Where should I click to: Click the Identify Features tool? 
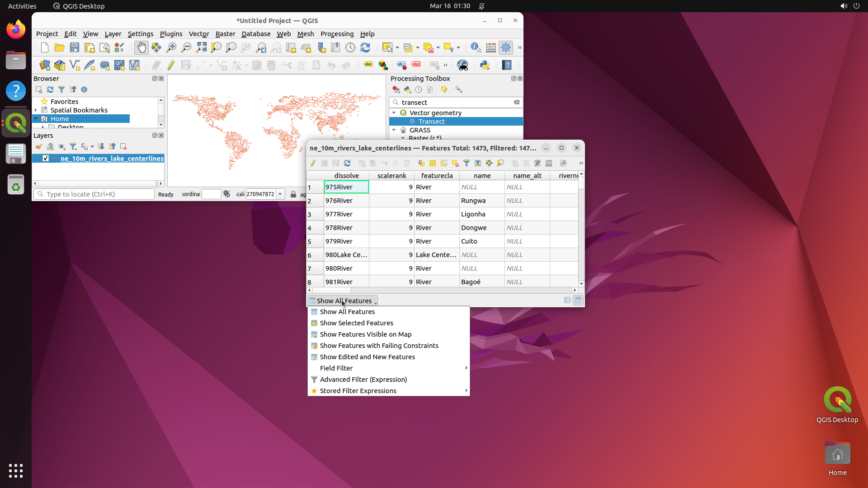point(475,47)
